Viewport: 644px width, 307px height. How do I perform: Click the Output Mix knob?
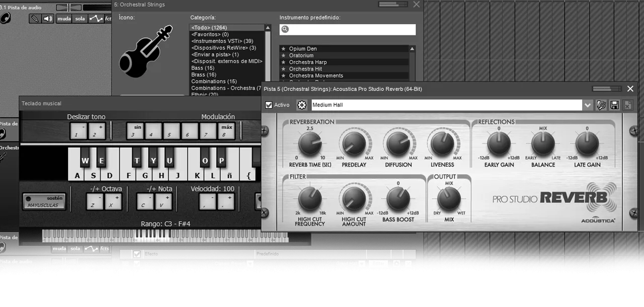coord(449,199)
